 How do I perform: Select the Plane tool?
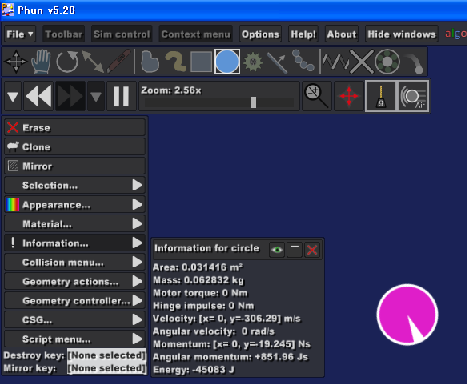[x=277, y=62]
